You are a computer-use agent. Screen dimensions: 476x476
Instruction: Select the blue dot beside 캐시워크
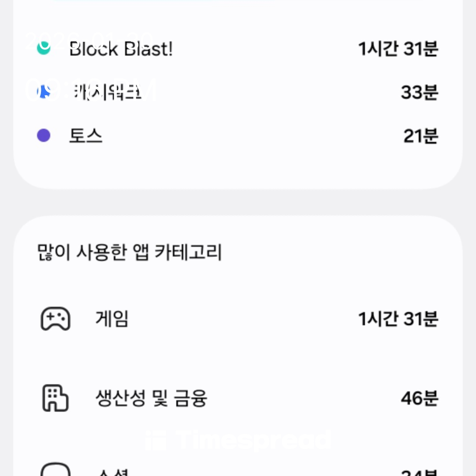pos(44,92)
